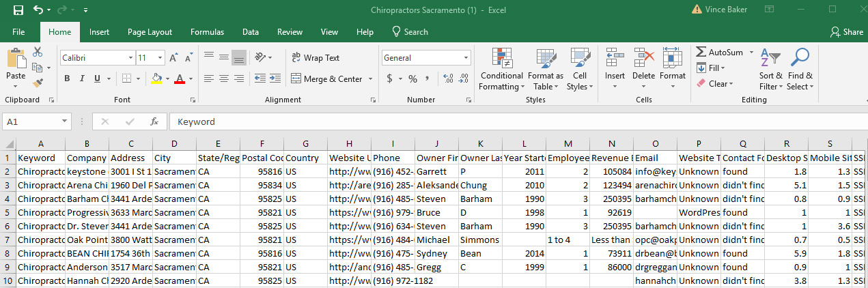The width and height of the screenshot is (868, 288).
Task: Align text to the bottom
Action: (x=239, y=57)
